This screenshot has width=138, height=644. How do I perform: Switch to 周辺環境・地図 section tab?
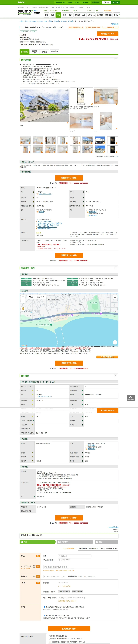point(34,52)
